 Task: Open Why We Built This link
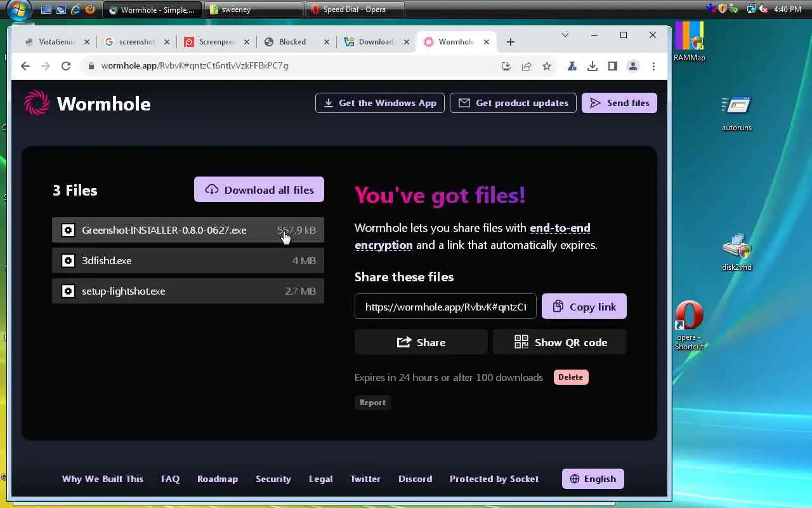point(103,479)
